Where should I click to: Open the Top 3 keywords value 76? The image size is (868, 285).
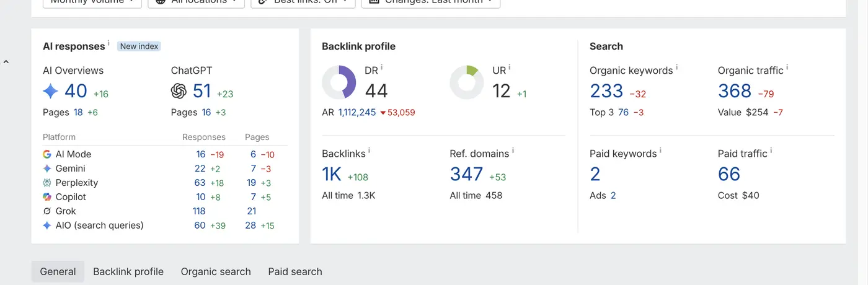tap(623, 112)
